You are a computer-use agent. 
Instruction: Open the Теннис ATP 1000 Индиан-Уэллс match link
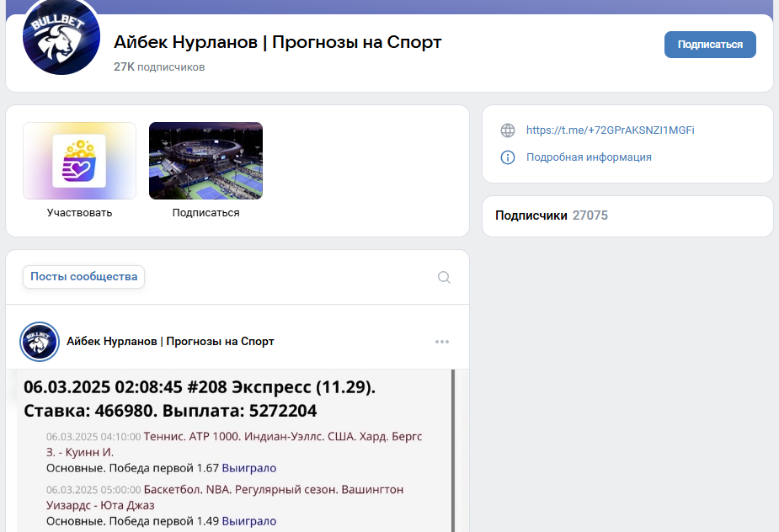click(x=282, y=437)
